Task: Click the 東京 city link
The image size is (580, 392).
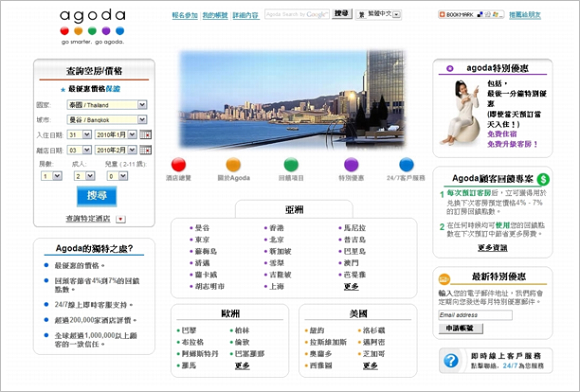Action: tap(202, 240)
